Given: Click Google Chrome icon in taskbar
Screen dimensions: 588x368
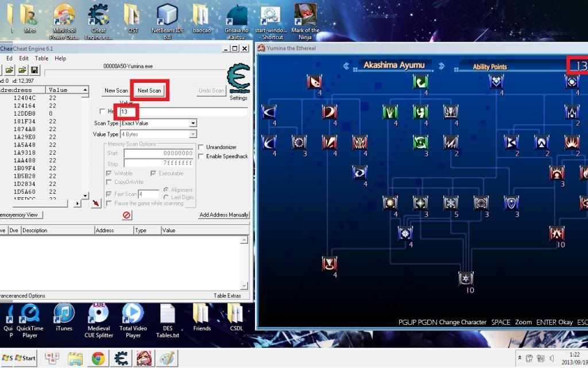Looking at the screenshot, I should point(98,359).
